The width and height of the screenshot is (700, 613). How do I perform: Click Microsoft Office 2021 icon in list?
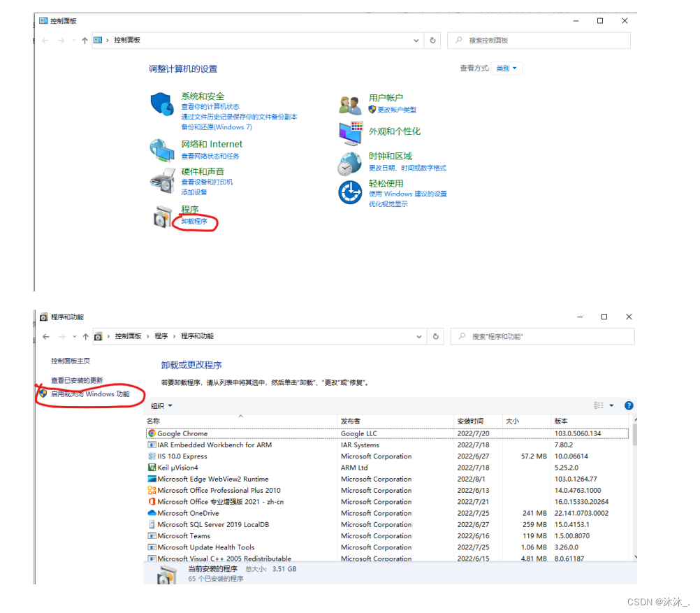coord(152,501)
